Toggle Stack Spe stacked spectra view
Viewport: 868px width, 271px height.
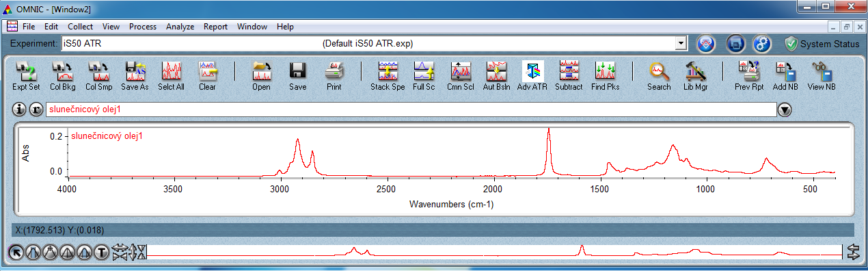(388, 75)
